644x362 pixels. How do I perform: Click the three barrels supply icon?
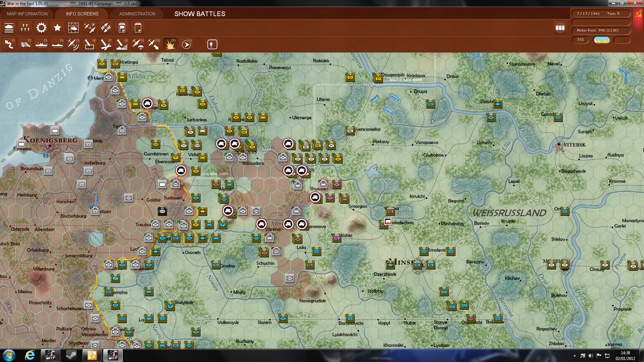(560, 28)
